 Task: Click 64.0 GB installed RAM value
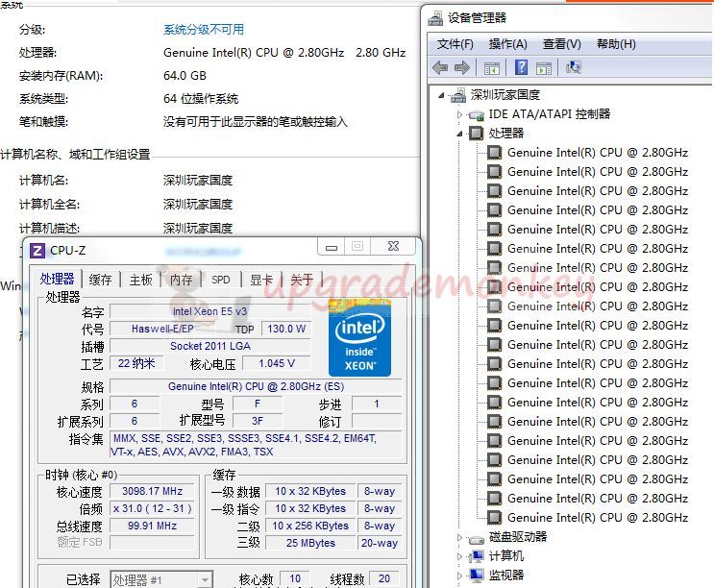(x=185, y=76)
